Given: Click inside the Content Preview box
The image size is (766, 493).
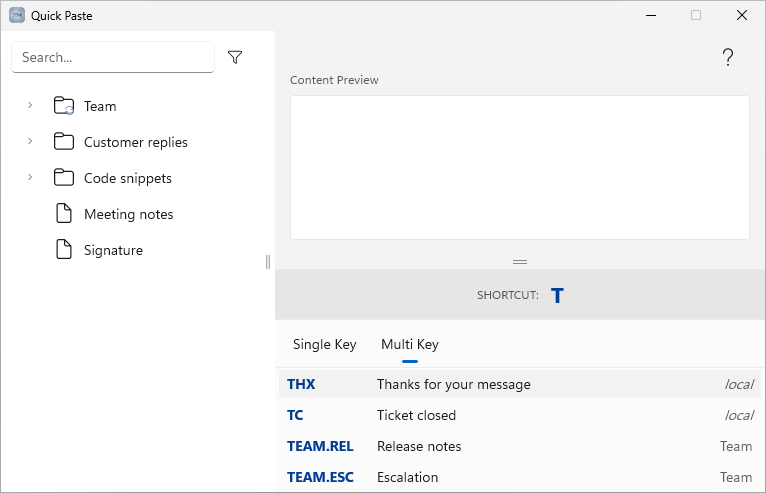Looking at the screenshot, I should (x=519, y=168).
